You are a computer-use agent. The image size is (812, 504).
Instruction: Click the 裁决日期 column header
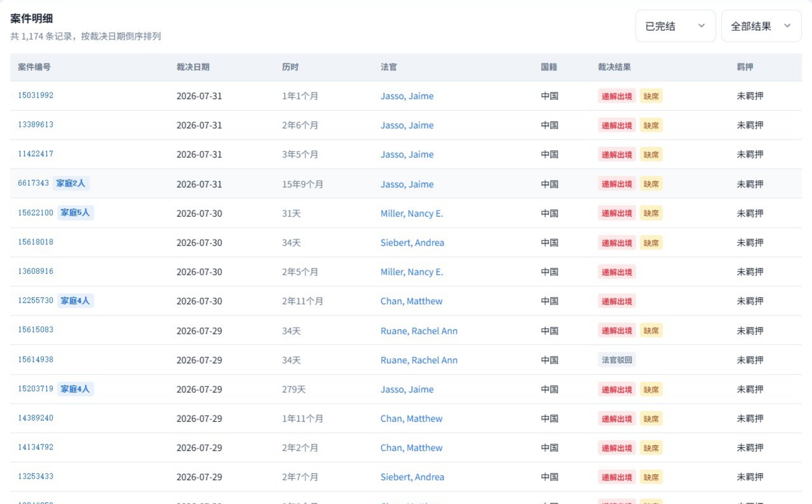point(193,67)
